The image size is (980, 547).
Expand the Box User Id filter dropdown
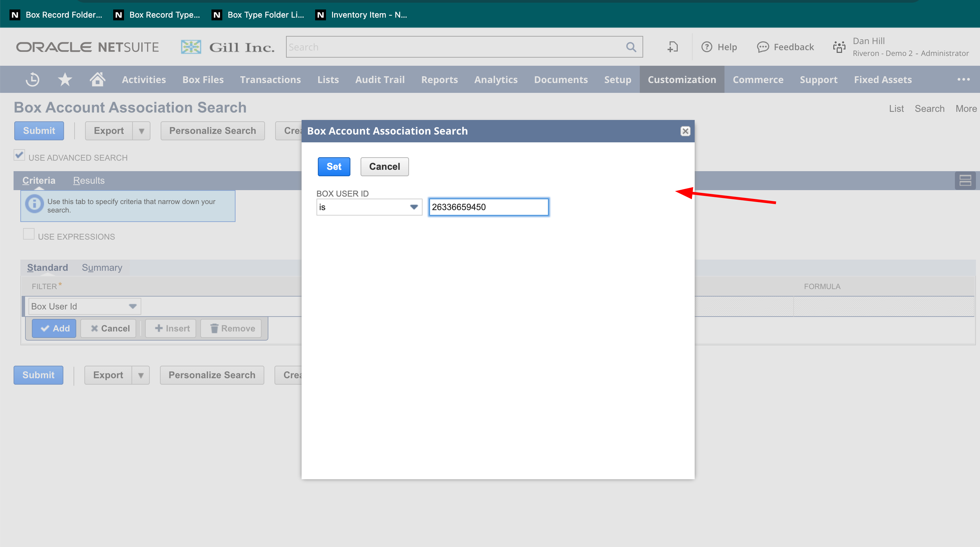coord(132,307)
